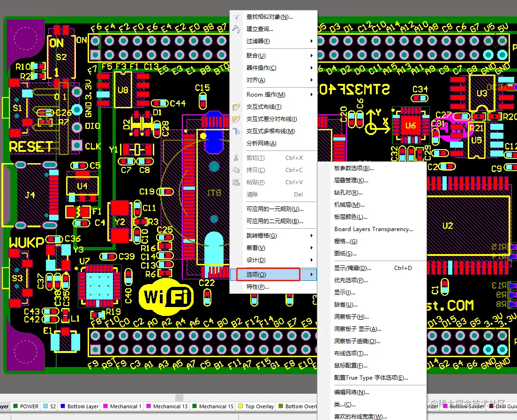
Task: Expand the 联合(U) submenu arrow
Action: 312,56
